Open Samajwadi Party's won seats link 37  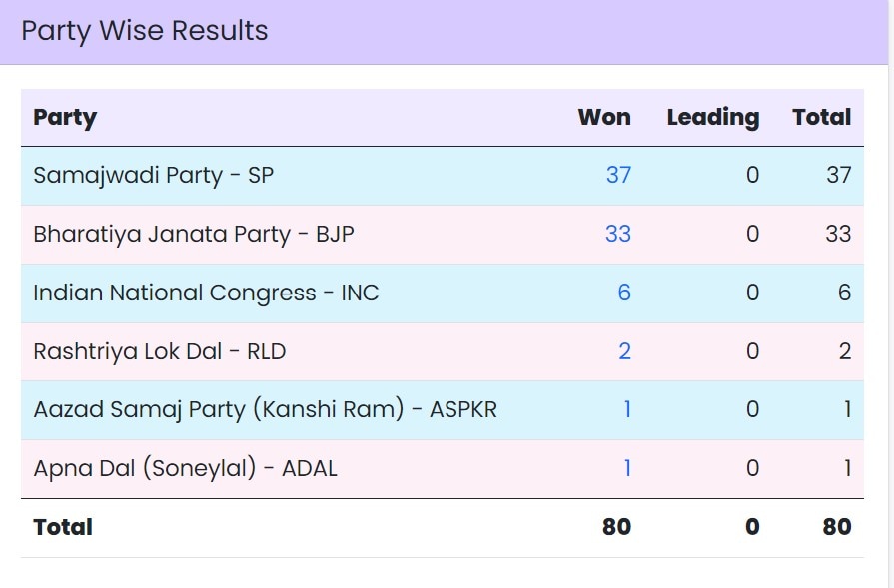618,176
